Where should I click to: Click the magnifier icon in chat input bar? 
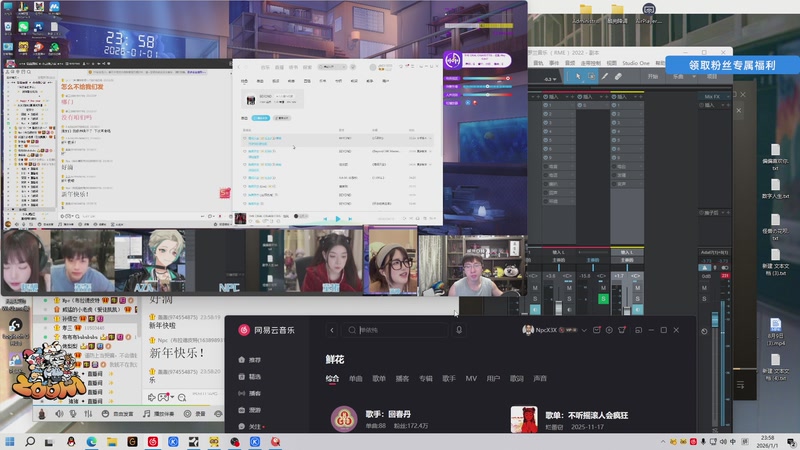(x=182, y=397)
